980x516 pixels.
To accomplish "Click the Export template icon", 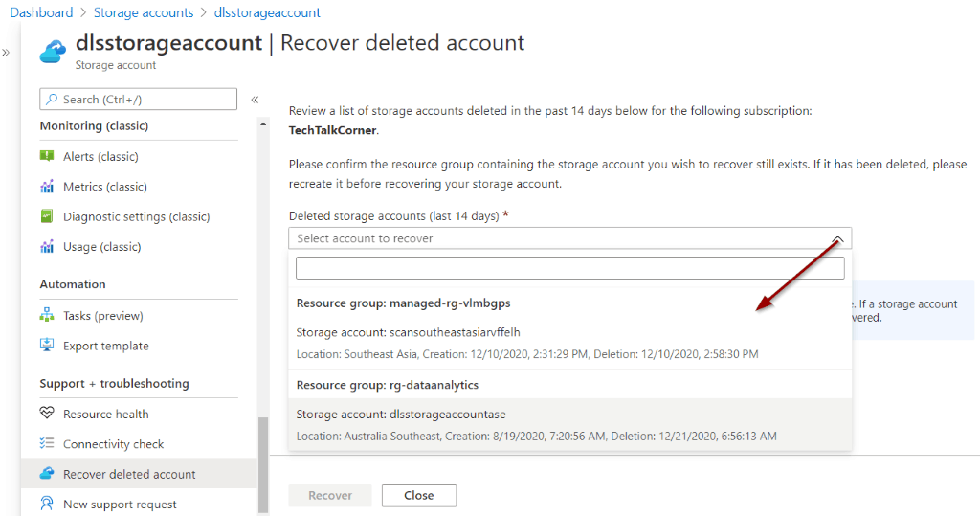I will pos(47,345).
